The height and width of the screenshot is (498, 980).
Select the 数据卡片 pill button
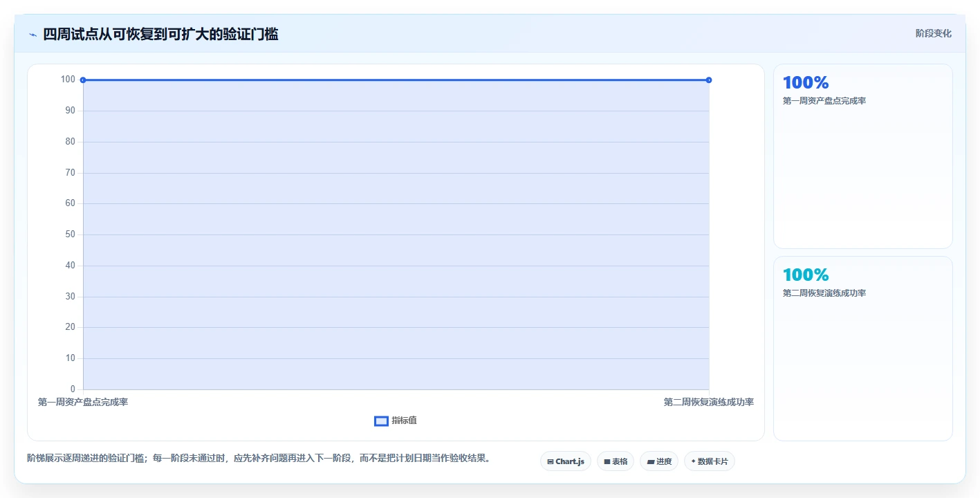(710, 461)
